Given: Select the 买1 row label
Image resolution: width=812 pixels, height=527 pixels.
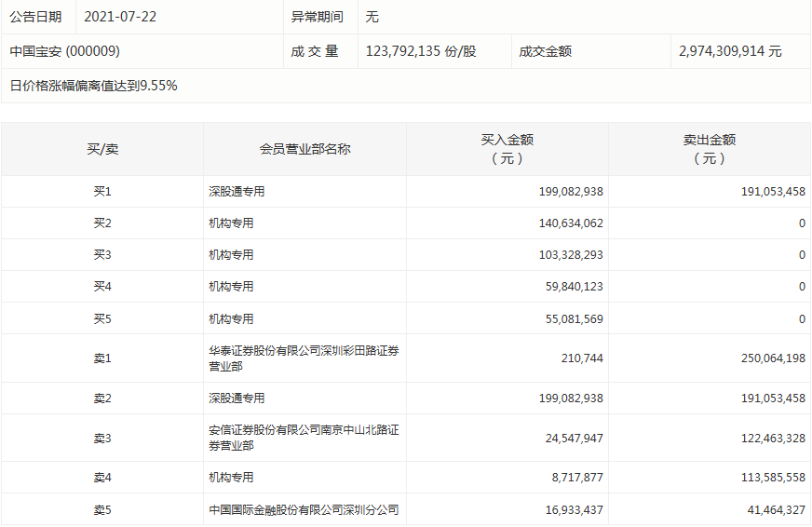Looking at the screenshot, I should pos(102,192).
